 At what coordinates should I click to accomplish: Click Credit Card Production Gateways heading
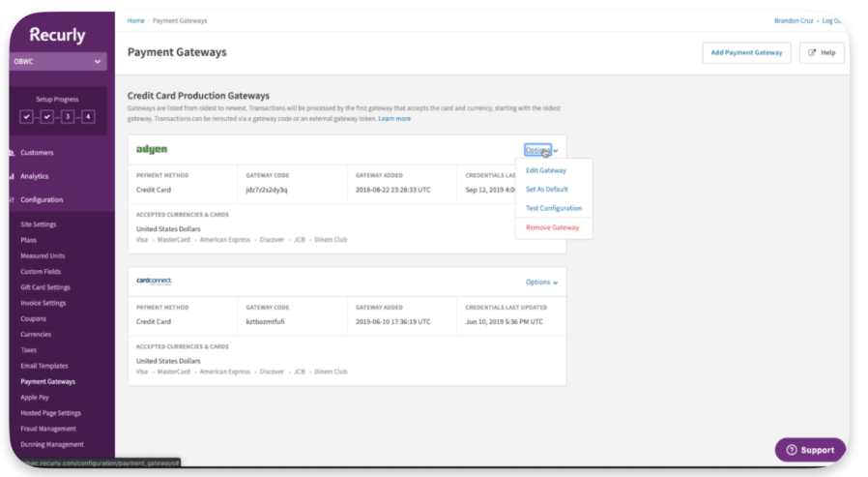coord(198,95)
